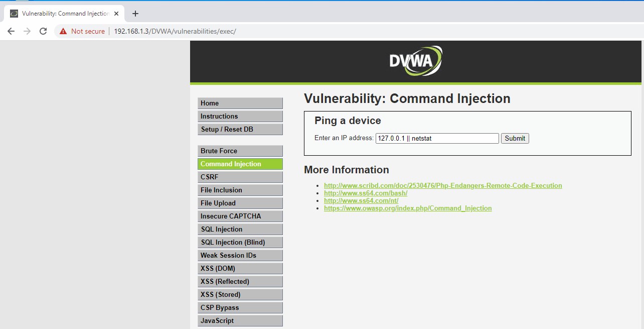
Task: Click the DVWA tab favicon
Action: coord(14,14)
